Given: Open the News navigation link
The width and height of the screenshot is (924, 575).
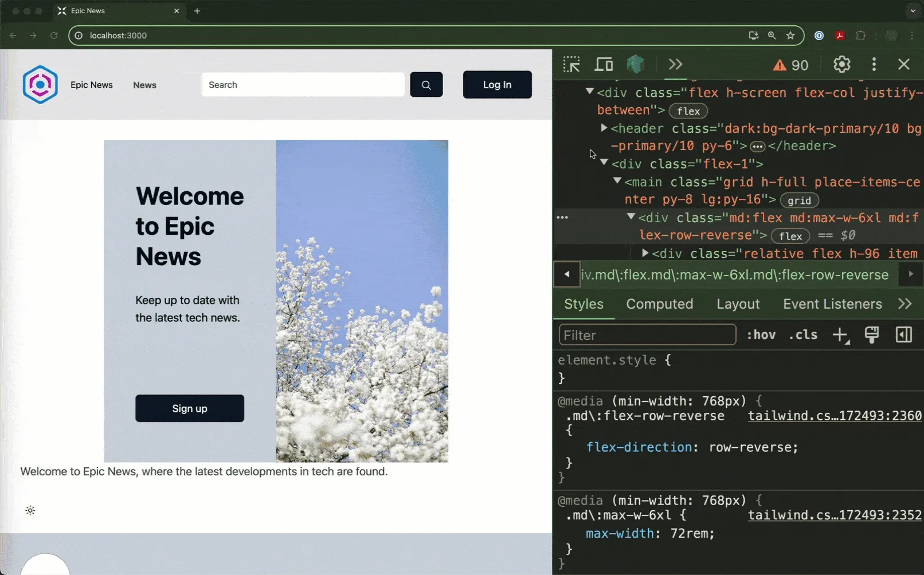Looking at the screenshot, I should coord(144,85).
